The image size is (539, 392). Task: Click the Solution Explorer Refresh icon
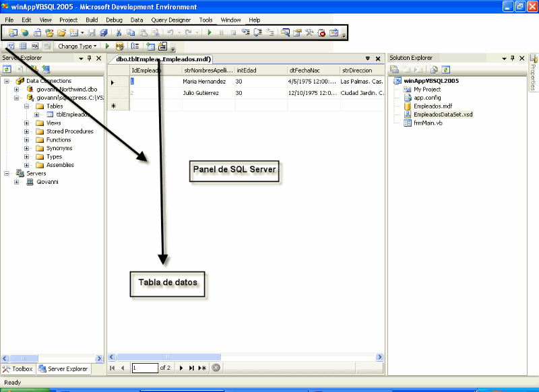[446, 69]
